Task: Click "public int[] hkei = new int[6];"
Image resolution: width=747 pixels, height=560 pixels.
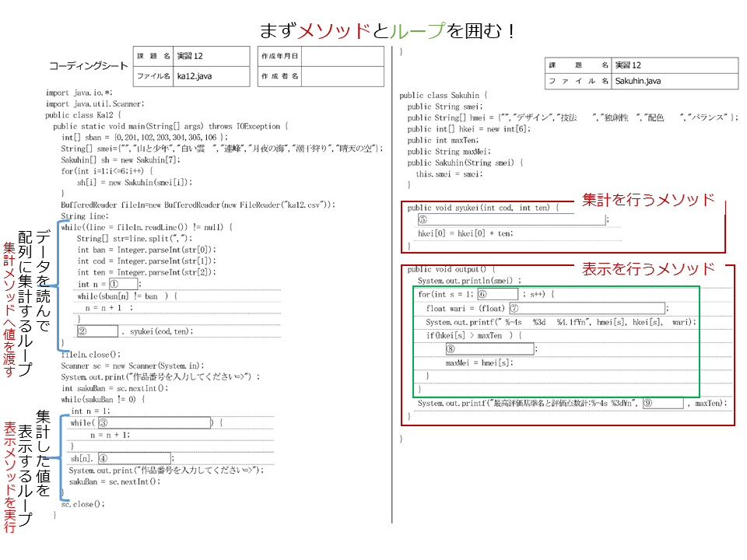Action: click(468, 129)
